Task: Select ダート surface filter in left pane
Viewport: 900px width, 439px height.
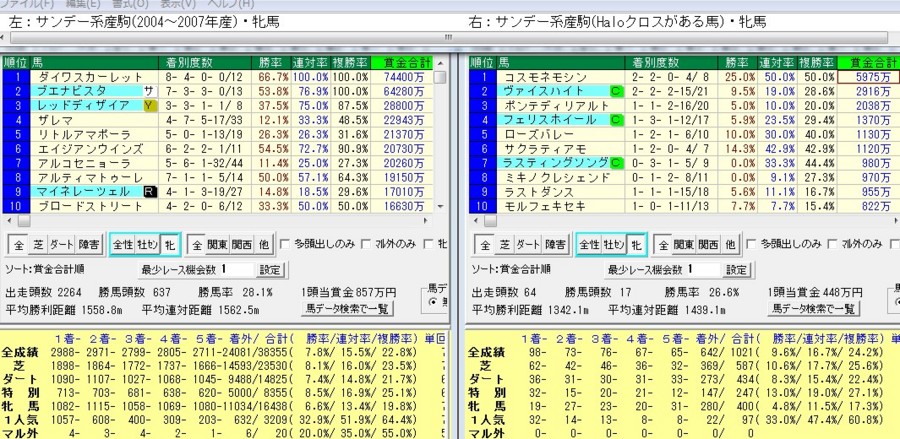Action: pyautogui.click(x=61, y=245)
